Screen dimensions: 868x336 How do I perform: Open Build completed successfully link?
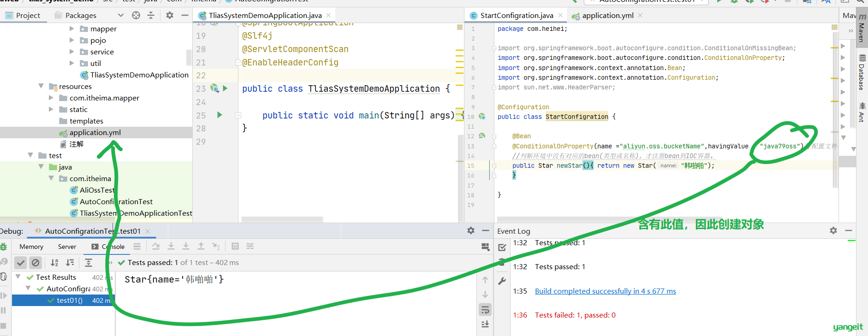coord(605,291)
